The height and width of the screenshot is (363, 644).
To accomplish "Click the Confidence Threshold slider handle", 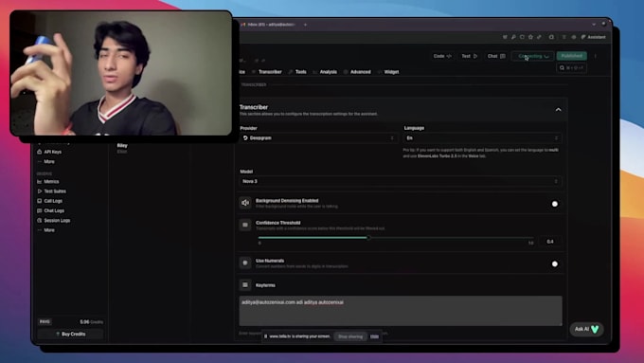I will pos(368,238).
